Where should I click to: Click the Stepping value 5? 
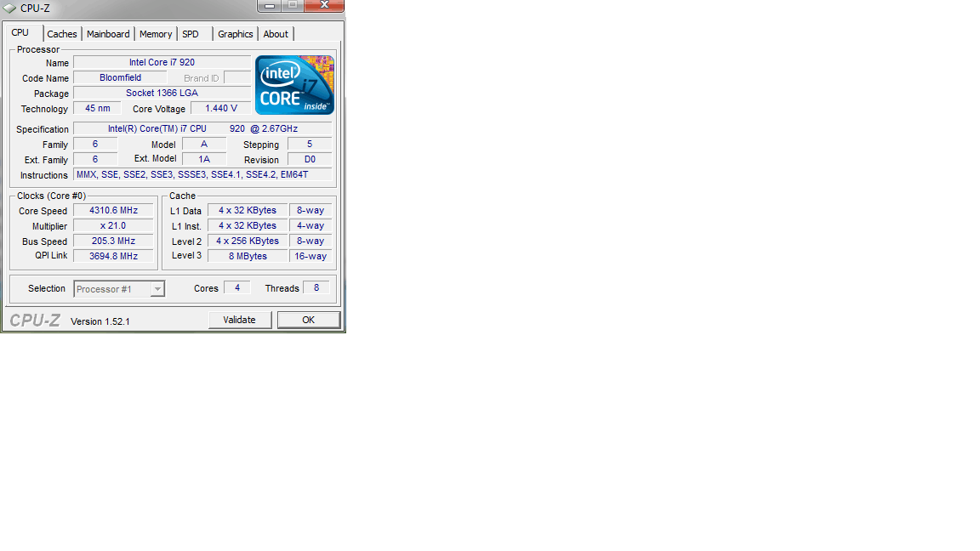[x=310, y=144]
